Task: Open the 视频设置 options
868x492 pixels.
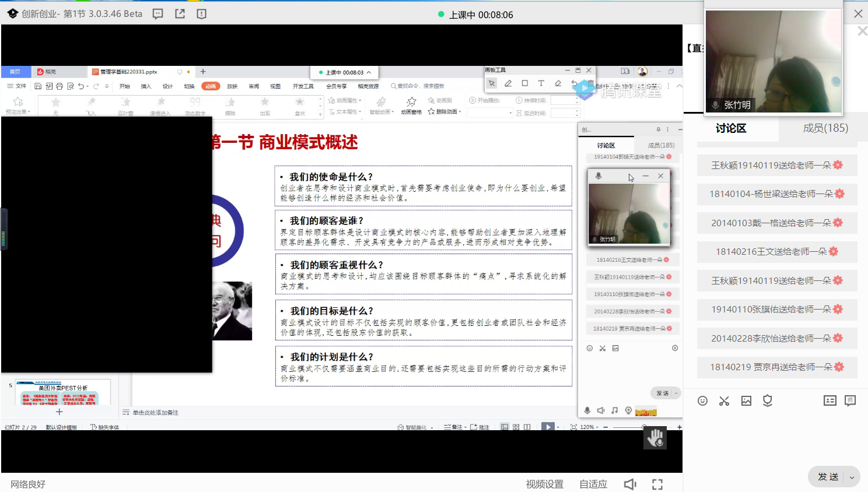Action: pos(544,484)
